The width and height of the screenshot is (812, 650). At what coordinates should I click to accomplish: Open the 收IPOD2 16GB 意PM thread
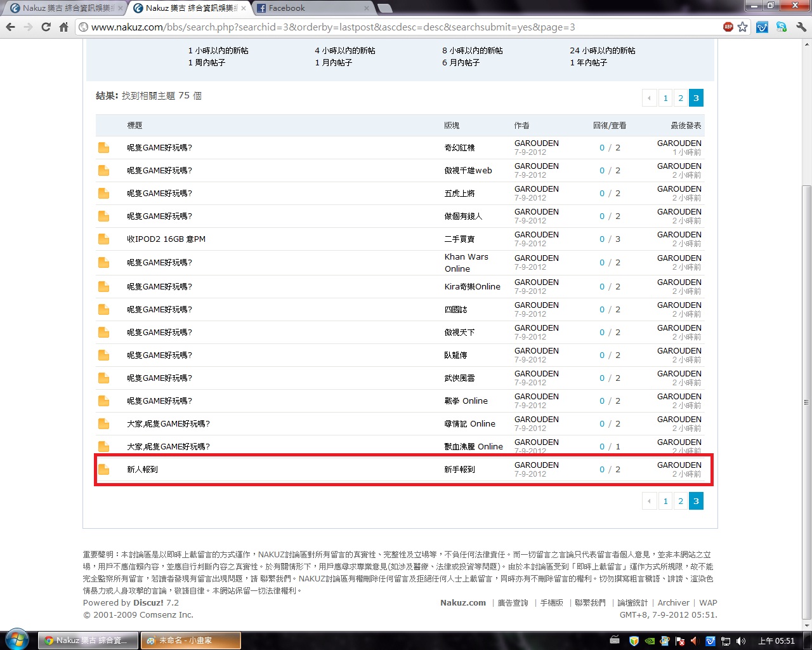pyautogui.click(x=166, y=239)
